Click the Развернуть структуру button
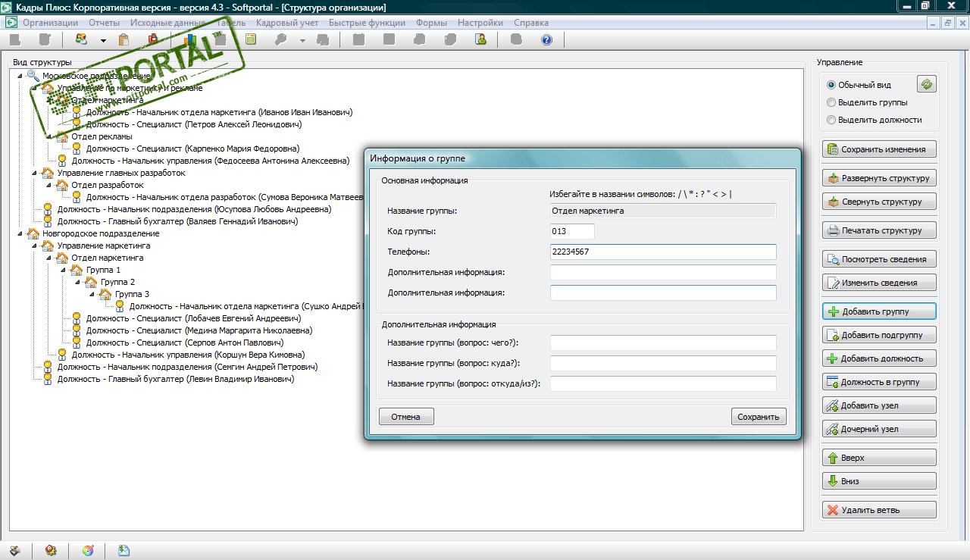970x560 pixels. coord(879,179)
